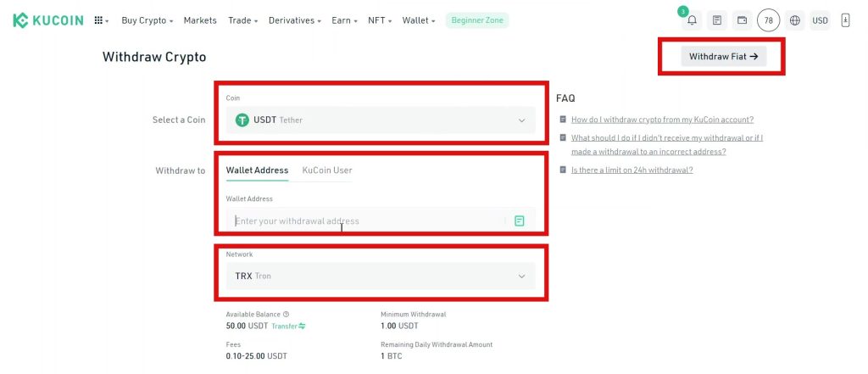Select the Wallet Address tab

[257, 170]
